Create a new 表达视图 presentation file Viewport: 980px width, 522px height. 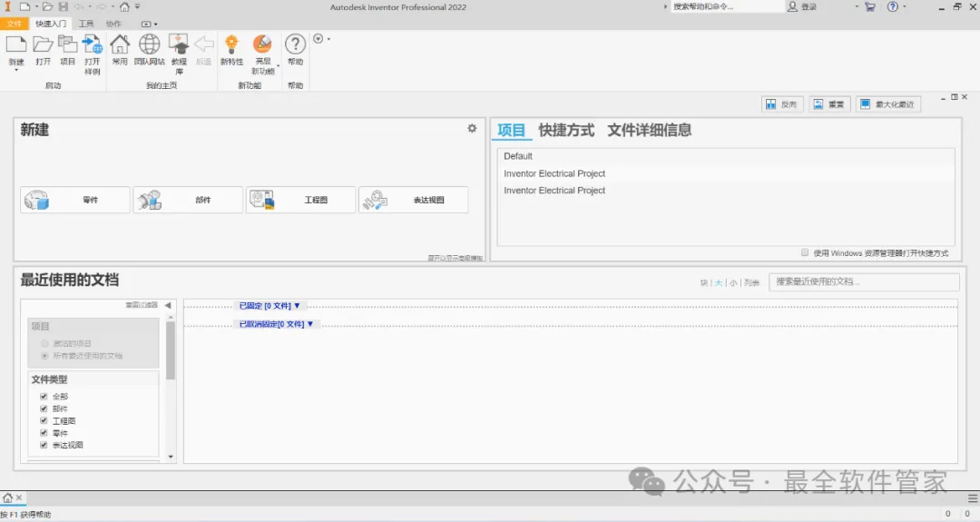[413, 200]
